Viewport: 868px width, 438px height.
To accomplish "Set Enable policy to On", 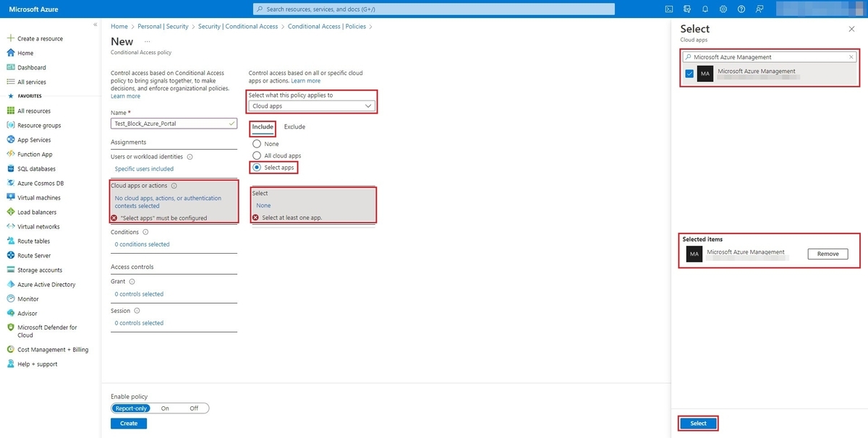I will coord(165,408).
